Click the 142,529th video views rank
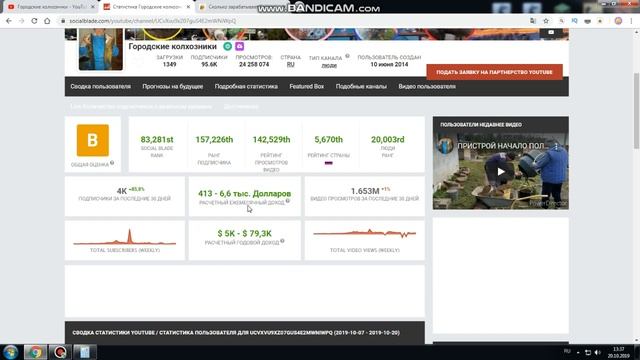The height and width of the screenshot is (360, 640). (271, 140)
